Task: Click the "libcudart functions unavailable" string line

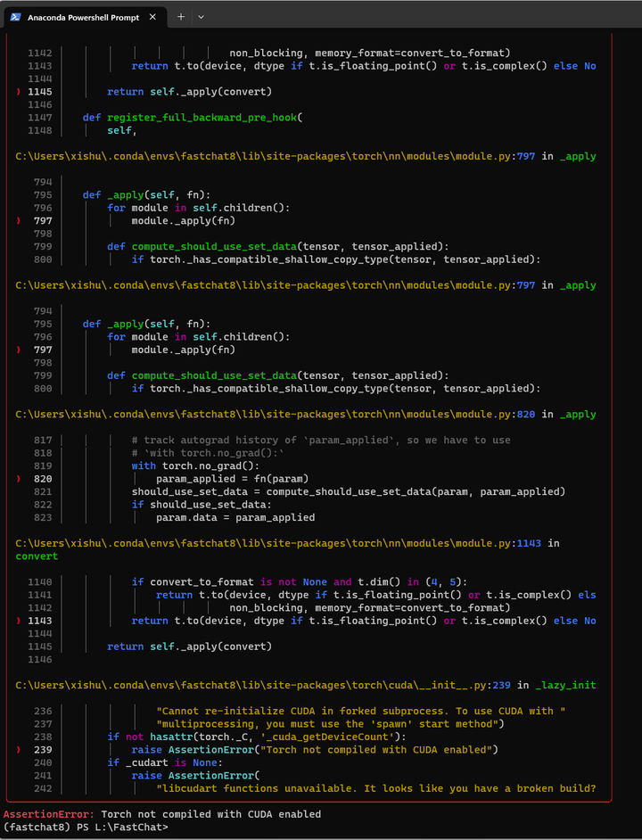Action: (376, 788)
